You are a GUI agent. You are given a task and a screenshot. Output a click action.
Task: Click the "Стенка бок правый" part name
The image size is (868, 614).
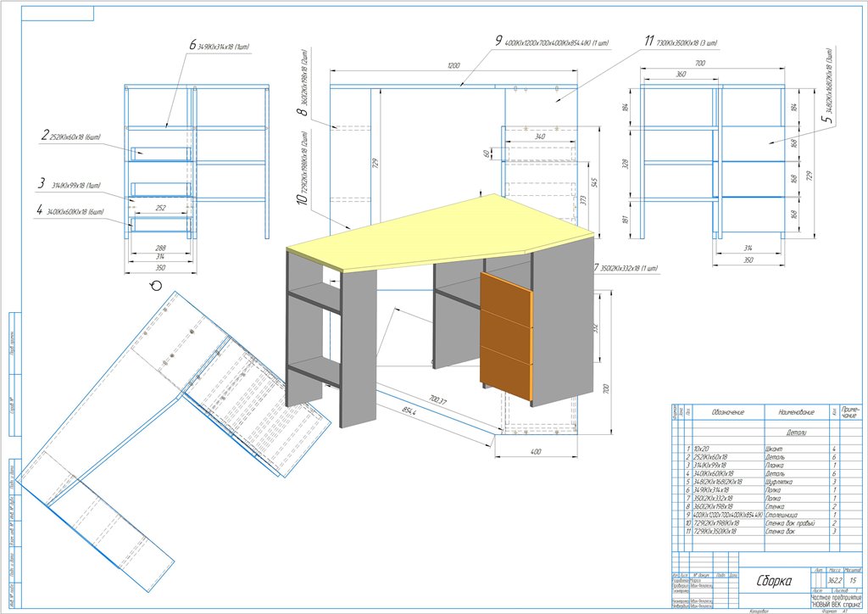point(789,522)
